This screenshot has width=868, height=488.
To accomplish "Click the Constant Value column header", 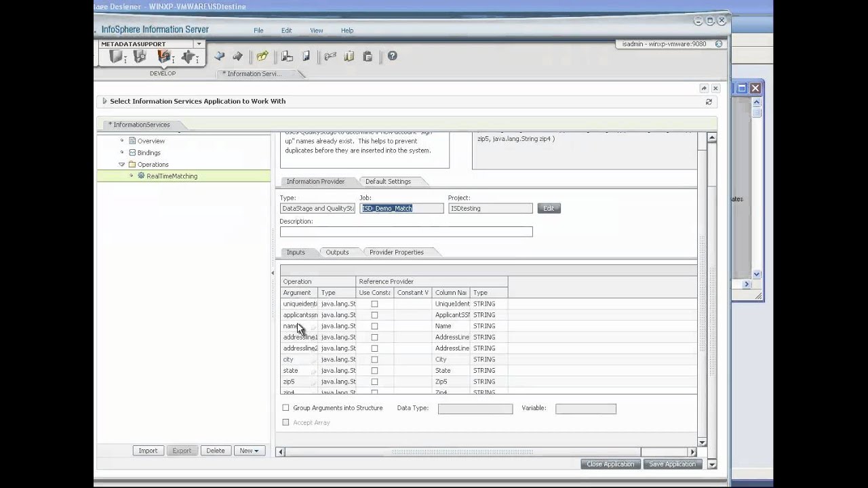I will (413, 293).
